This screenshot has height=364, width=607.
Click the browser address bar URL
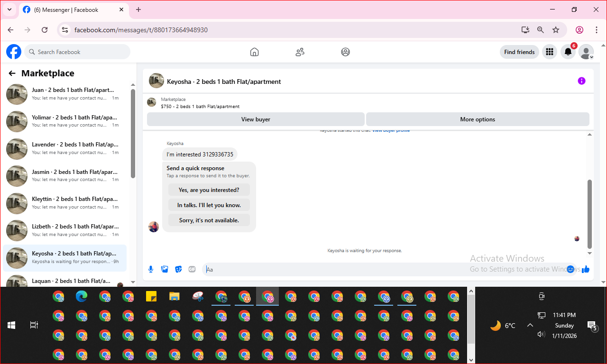tap(141, 30)
